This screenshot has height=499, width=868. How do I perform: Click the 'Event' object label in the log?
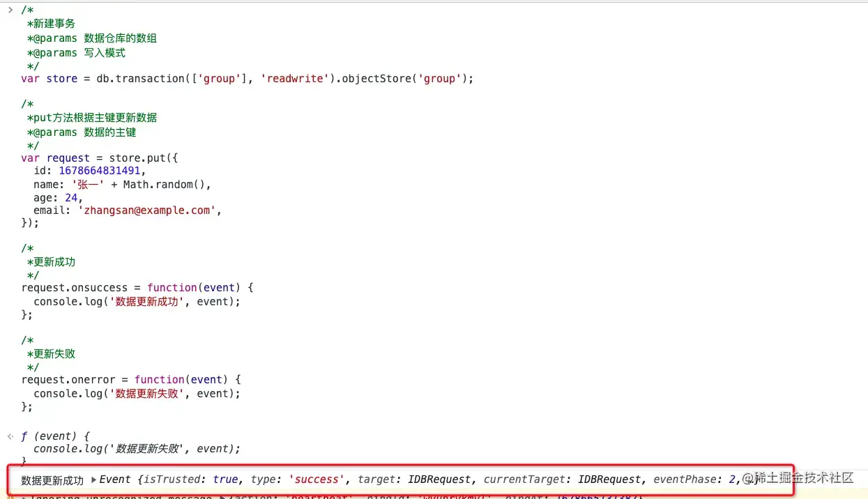tap(115, 479)
